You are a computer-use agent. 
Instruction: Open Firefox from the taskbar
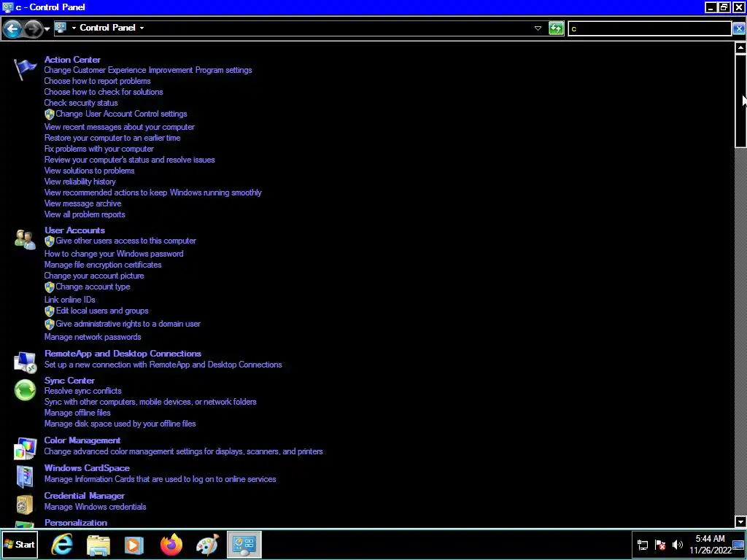[x=171, y=544]
